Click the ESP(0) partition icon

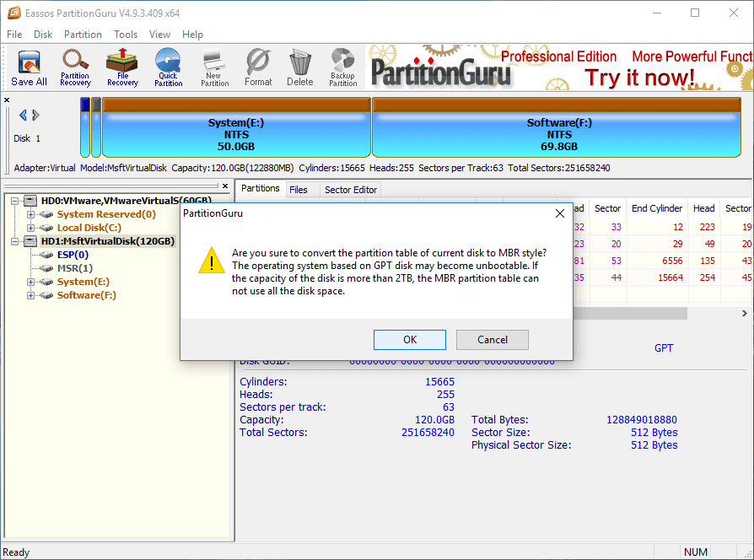46,255
